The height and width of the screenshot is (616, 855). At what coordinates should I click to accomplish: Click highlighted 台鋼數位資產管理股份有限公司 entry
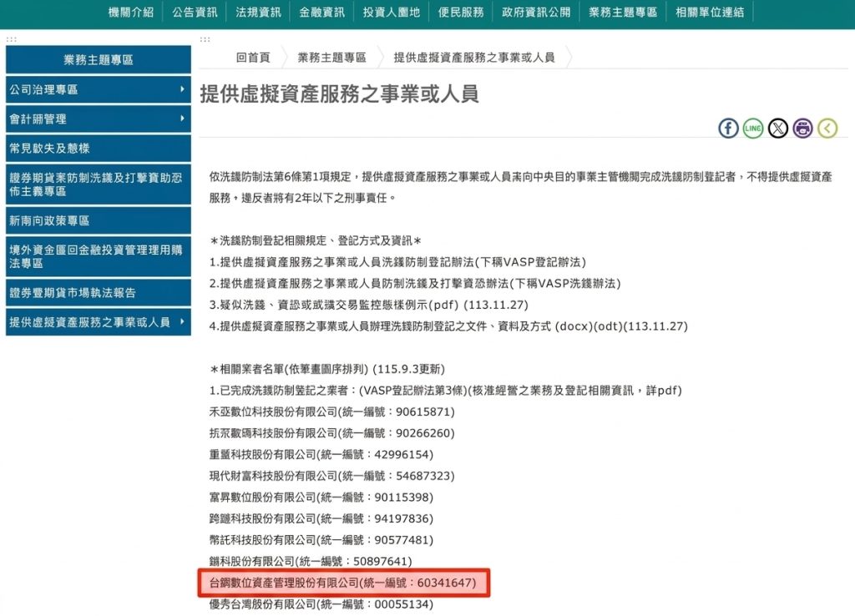[343, 583]
